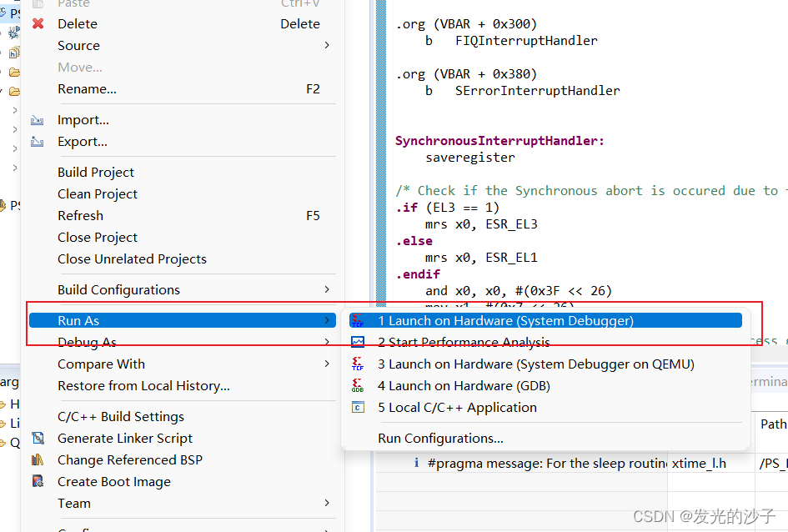
Task: Open Run Configurations...
Action: point(546,438)
